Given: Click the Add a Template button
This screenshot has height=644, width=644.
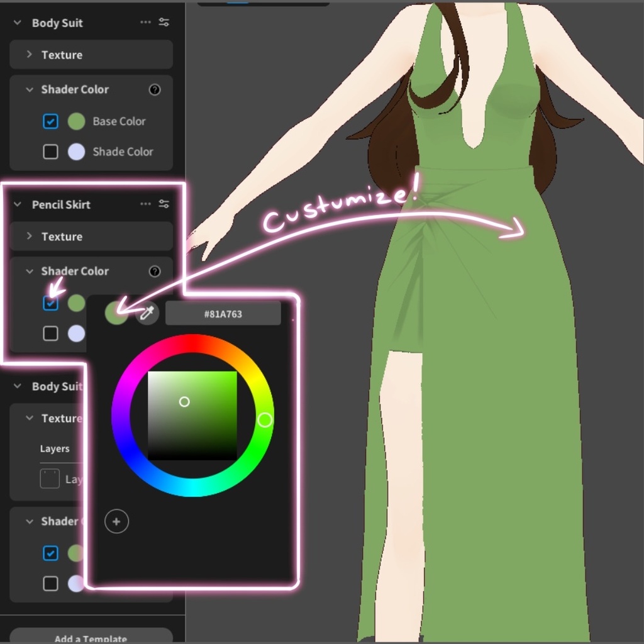Looking at the screenshot, I should [x=90, y=638].
